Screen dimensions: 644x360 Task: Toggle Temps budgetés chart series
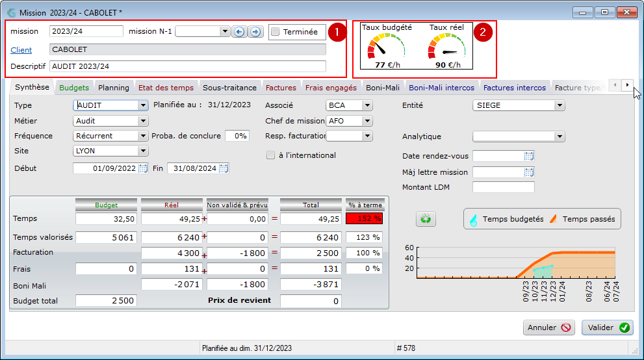tap(508, 219)
